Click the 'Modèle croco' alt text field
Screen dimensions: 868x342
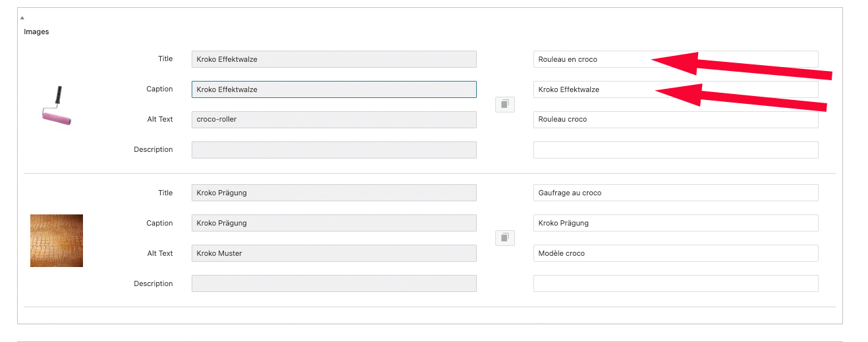click(675, 253)
